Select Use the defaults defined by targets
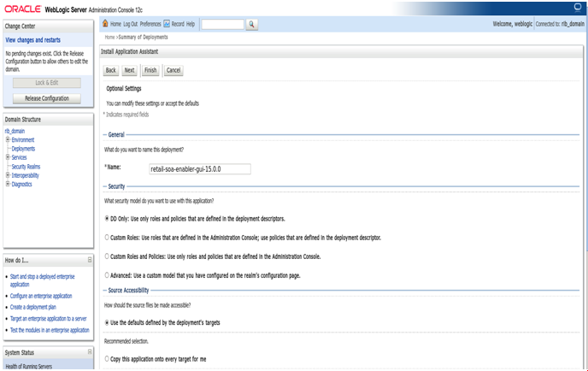 107,322
